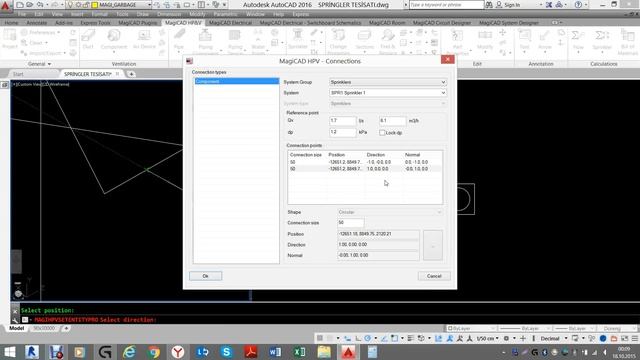Image resolution: width=640 pixels, height=360 pixels.
Task: Click the Arrow annotation ribbon icon
Action: tap(544, 40)
